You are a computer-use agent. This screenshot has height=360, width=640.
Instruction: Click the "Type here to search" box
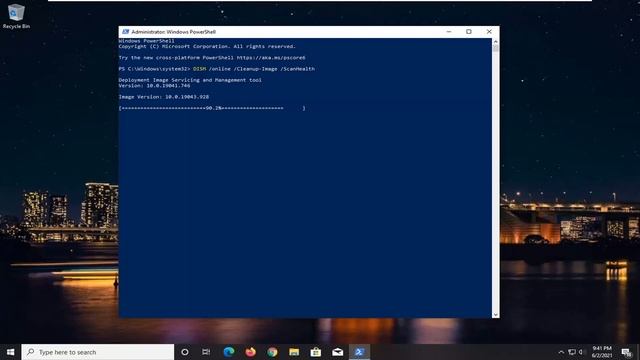[98, 352]
